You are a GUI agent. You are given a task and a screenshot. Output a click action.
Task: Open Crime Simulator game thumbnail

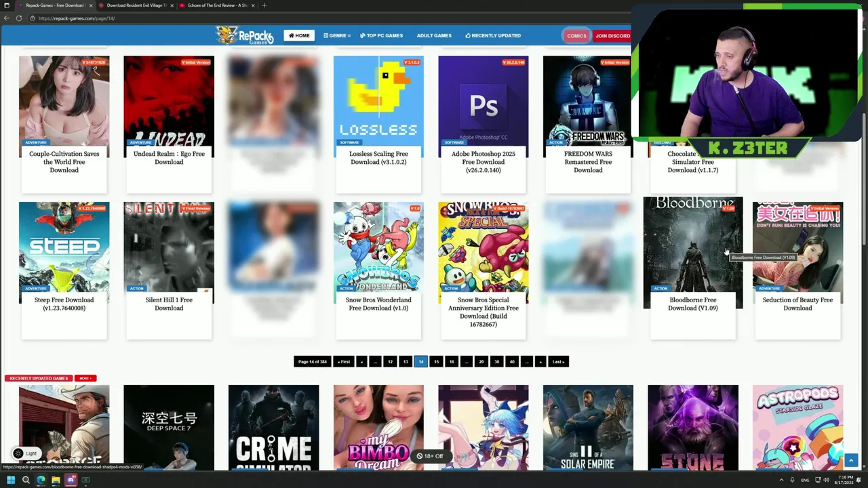[x=273, y=428]
